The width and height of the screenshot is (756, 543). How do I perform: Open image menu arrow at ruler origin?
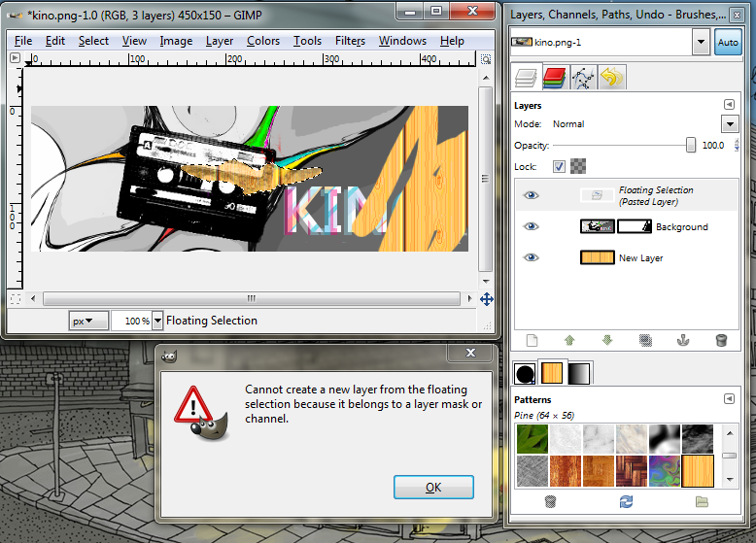(15, 58)
